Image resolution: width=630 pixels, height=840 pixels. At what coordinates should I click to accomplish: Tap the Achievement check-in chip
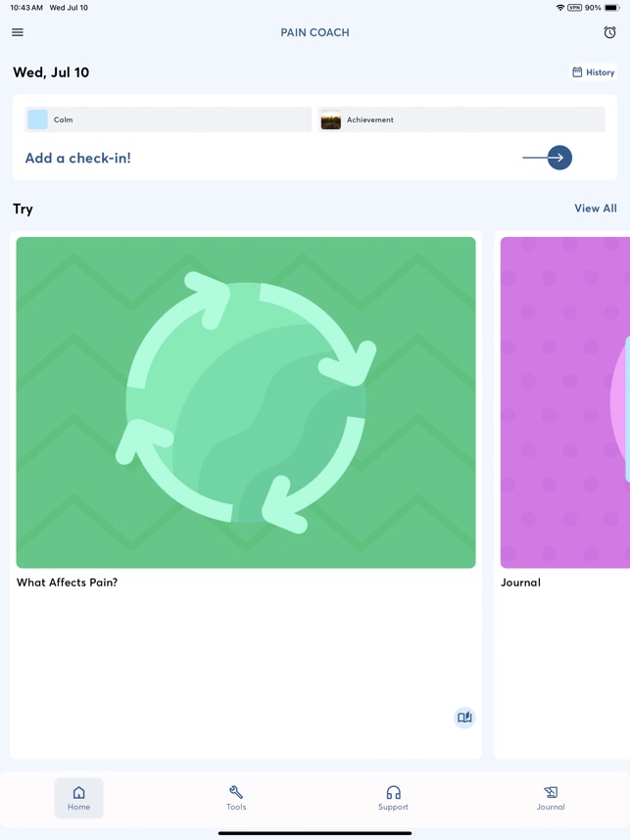pyautogui.click(x=460, y=119)
